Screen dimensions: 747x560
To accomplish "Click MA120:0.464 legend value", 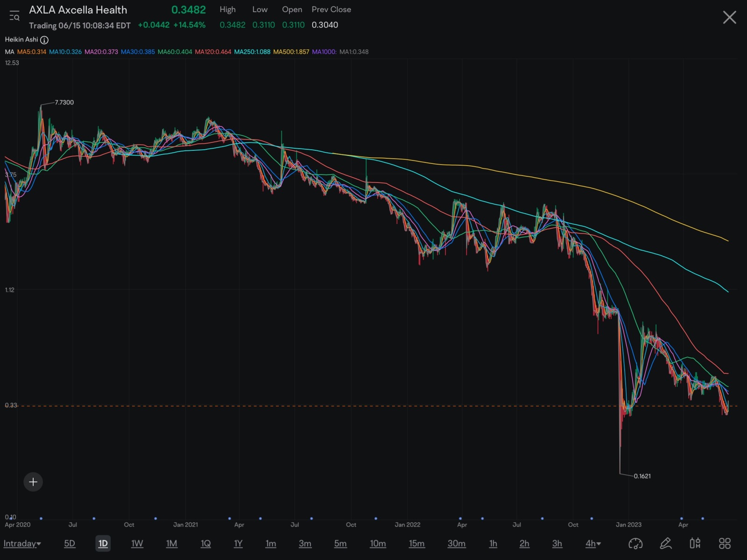I will pyautogui.click(x=213, y=52).
